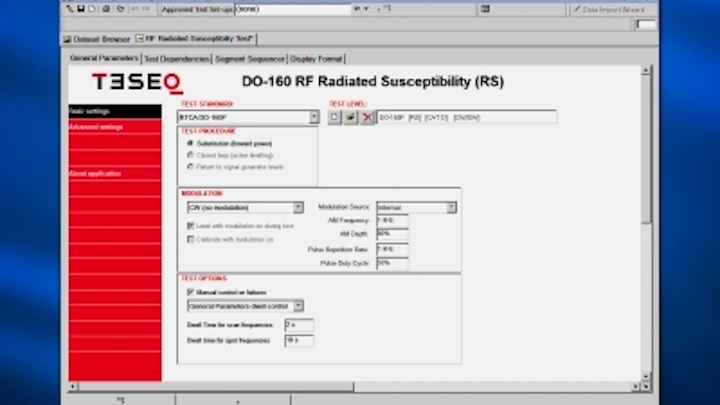
Task: Open a test level file with folder icon
Action: [x=351, y=118]
